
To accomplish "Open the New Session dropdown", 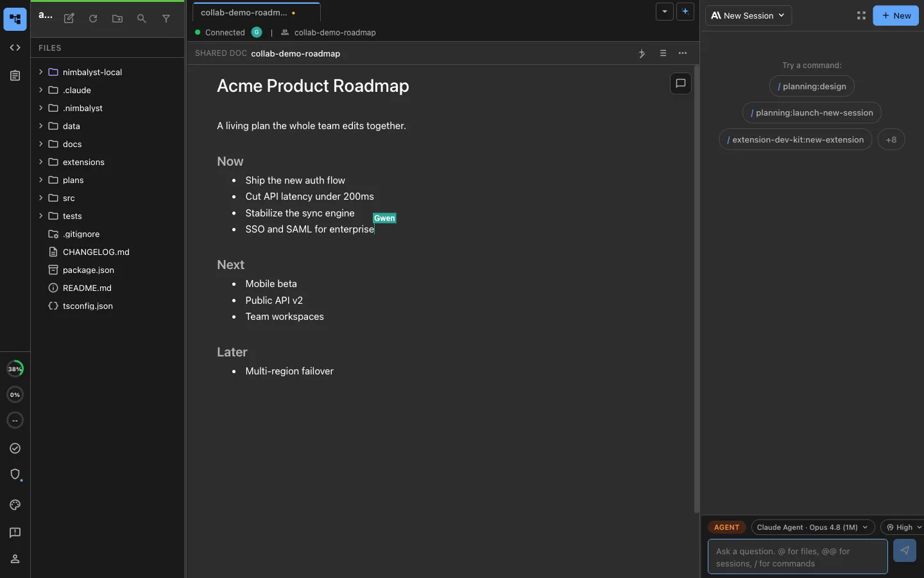I will coord(748,15).
